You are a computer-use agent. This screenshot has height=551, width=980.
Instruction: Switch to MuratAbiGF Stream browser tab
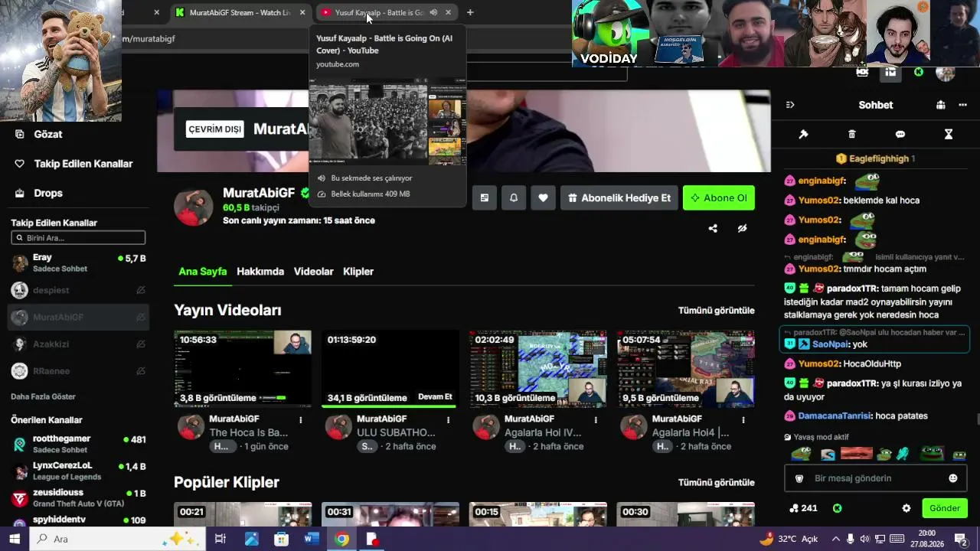click(240, 12)
